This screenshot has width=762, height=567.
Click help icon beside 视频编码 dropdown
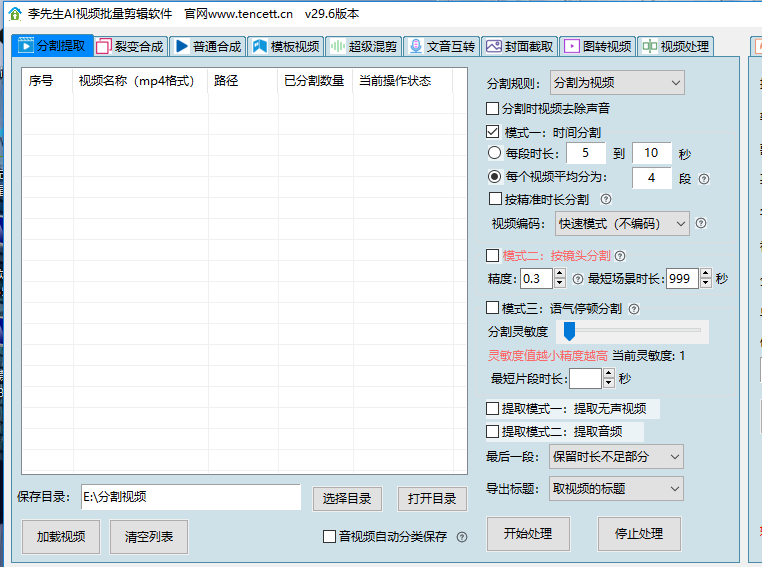coord(701,223)
